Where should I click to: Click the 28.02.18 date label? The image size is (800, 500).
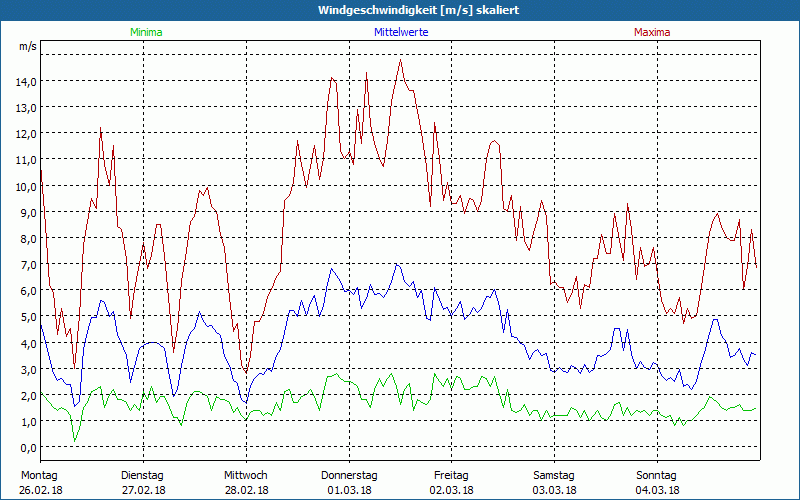[x=246, y=490]
